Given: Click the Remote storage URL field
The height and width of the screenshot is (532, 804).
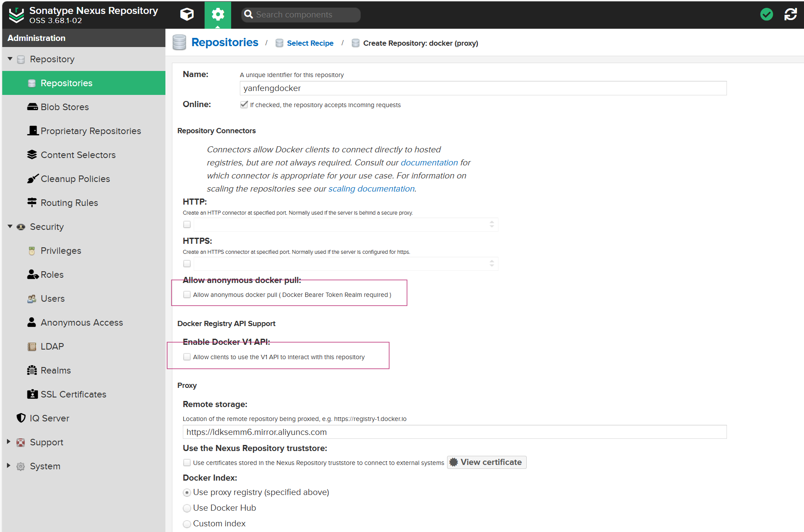Looking at the screenshot, I should (455, 432).
